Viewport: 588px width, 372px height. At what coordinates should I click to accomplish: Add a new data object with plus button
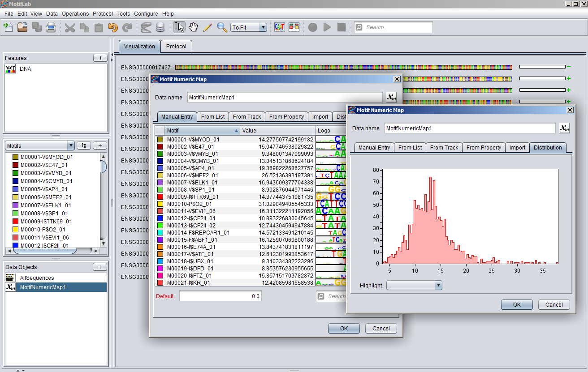tap(100, 267)
